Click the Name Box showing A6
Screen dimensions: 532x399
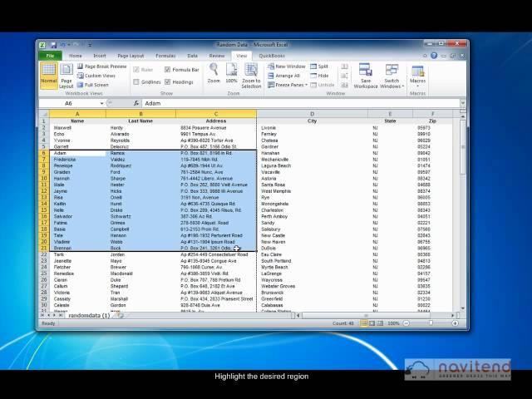(x=69, y=103)
